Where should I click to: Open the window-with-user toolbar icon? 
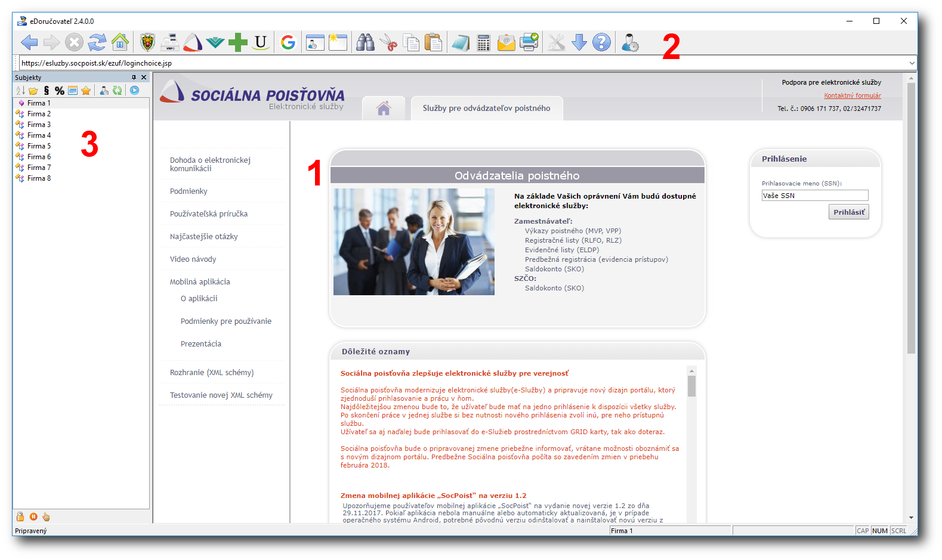pyautogui.click(x=315, y=42)
